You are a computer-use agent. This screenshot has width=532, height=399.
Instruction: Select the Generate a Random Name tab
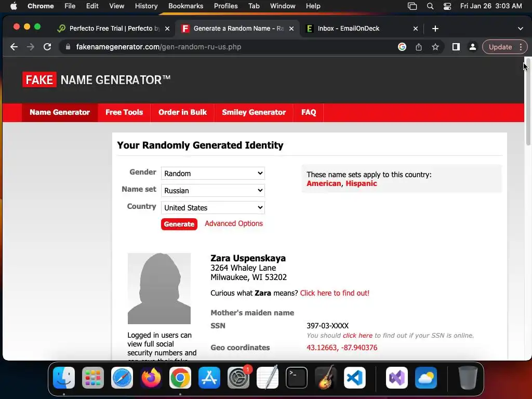pyautogui.click(x=237, y=29)
